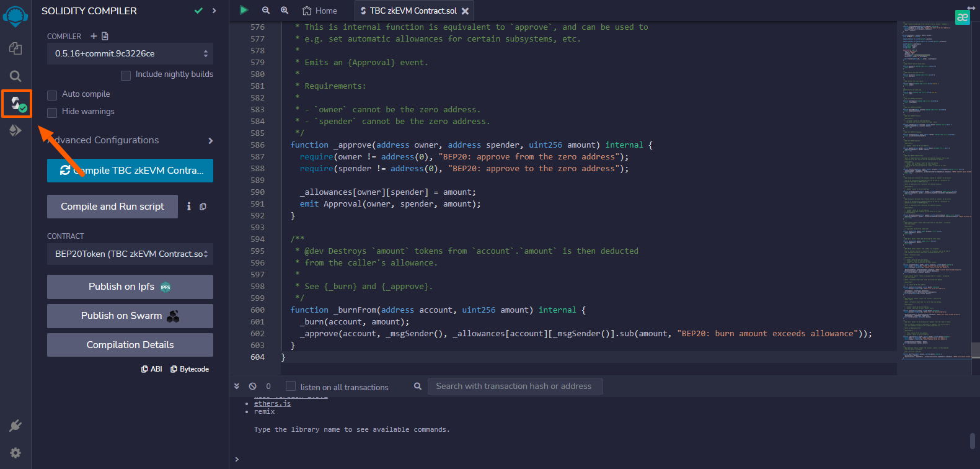Click the remix entry in terminal list
This screenshot has height=469, width=980.
click(x=264, y=411)
